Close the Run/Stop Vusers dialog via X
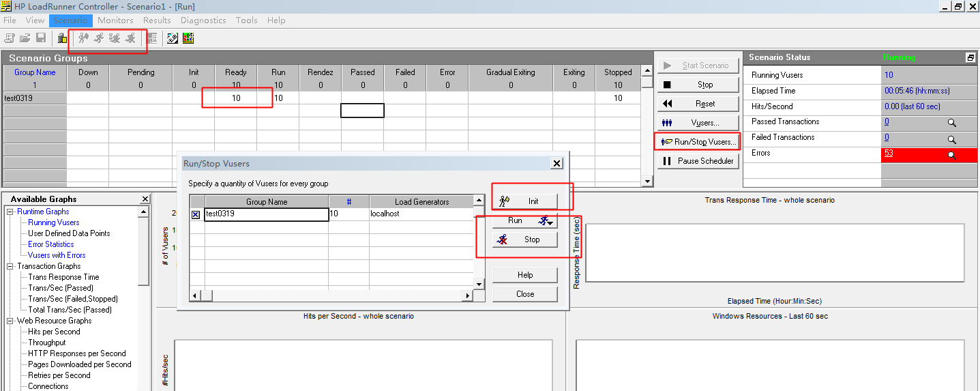The height and width of the screenshot is (391, 980). (556, 164)
